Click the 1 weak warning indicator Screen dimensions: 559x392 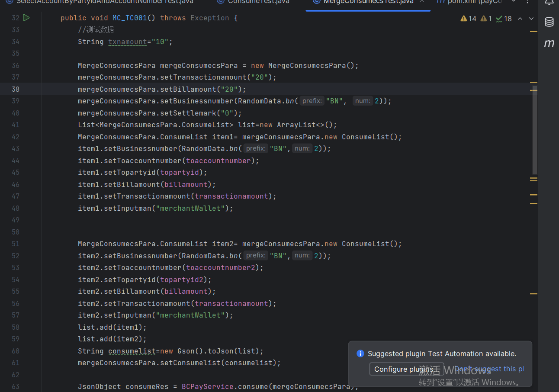click(x=486, y=19)
